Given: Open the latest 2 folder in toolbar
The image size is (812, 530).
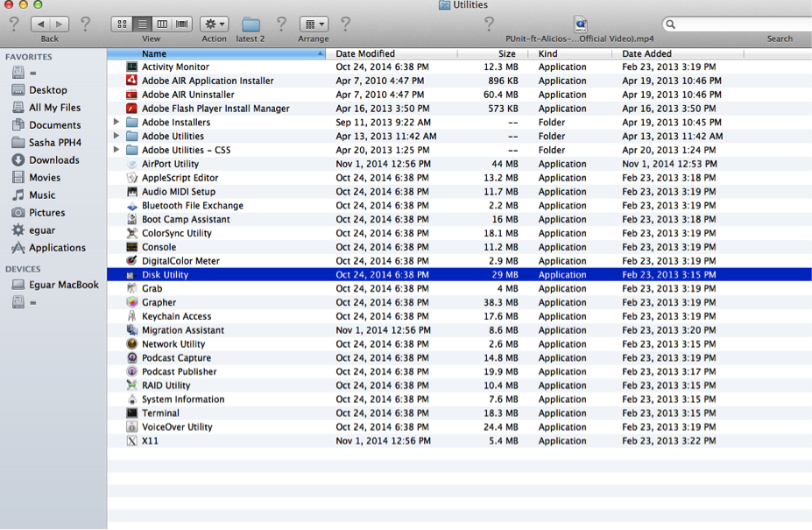Looking at the screenshot, I should coord(251,24).
